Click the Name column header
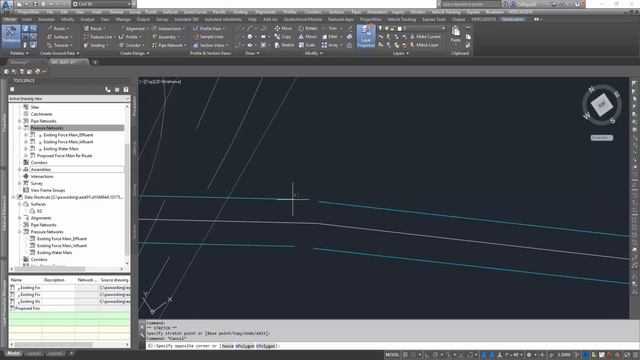 point(26,280)
